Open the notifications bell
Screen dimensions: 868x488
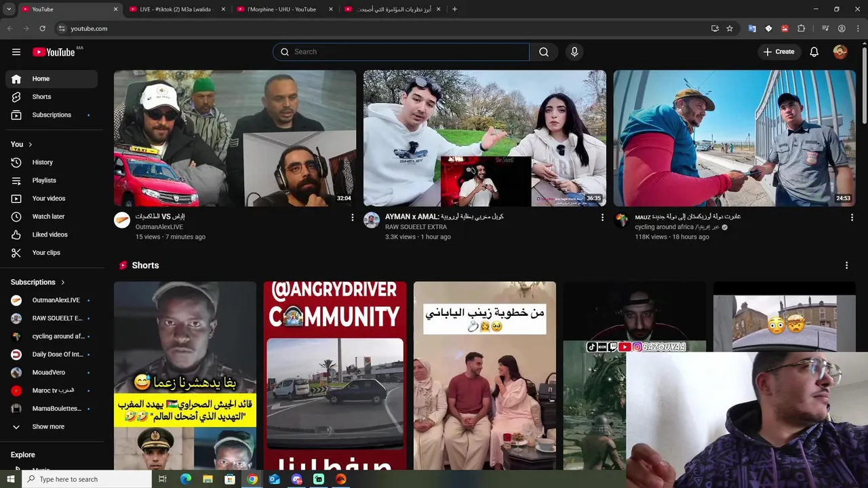pos(814,52)
